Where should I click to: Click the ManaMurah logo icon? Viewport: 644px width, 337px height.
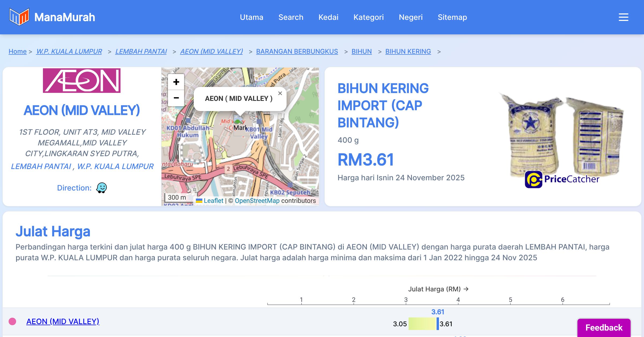pos(19,17)
